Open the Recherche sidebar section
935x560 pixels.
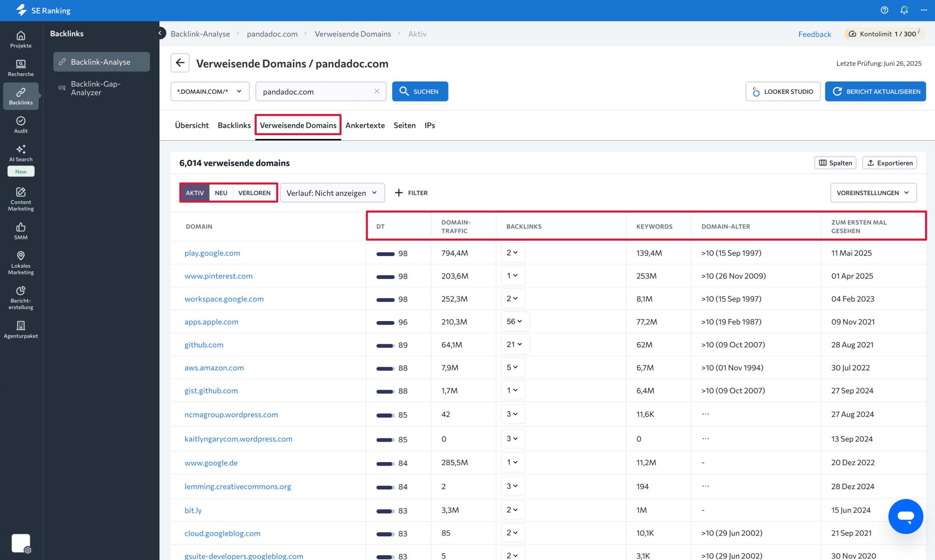(x=21, y=68)
